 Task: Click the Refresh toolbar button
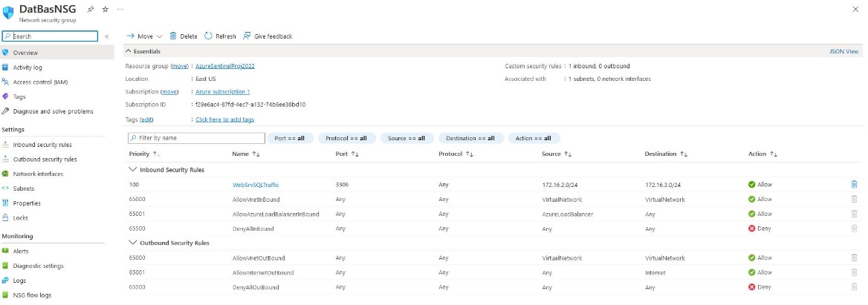(x=220, y=36)
